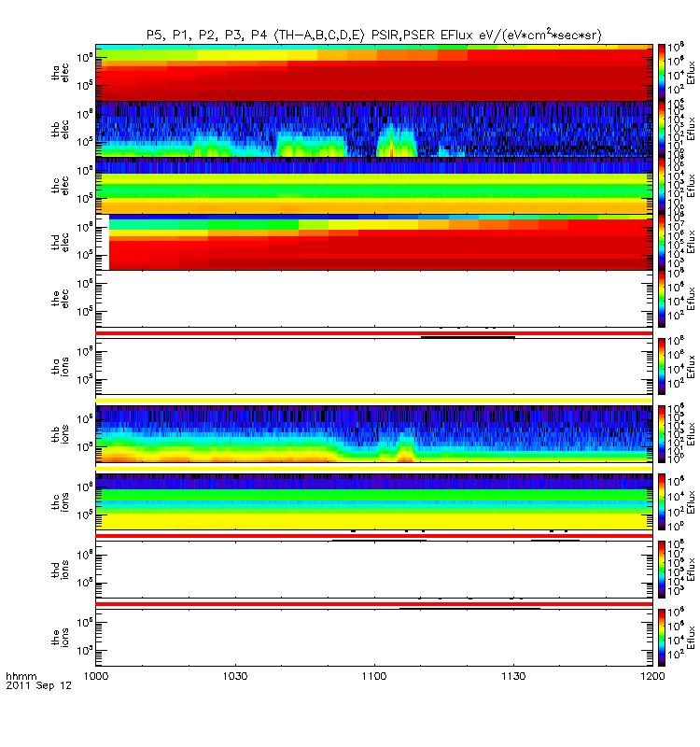Select the yellow bar below thb ions panel
Viewport: 700px width, 747px height.
tap(374, 469)
